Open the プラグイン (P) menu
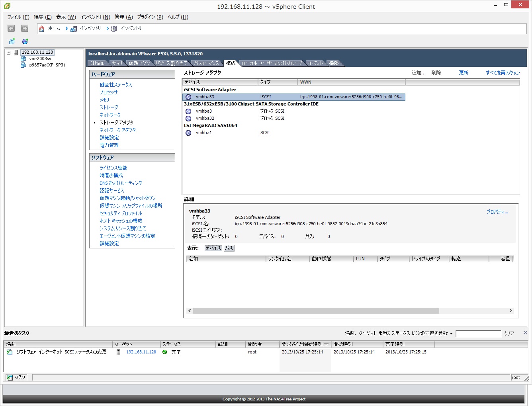The width and height of the screenshot is (532, 406). coord(150,17)
